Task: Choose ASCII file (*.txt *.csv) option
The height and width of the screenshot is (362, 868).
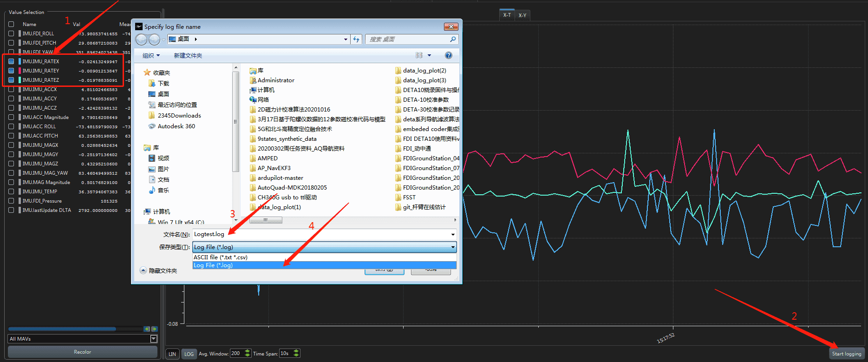Action: (x=221, y=257)
